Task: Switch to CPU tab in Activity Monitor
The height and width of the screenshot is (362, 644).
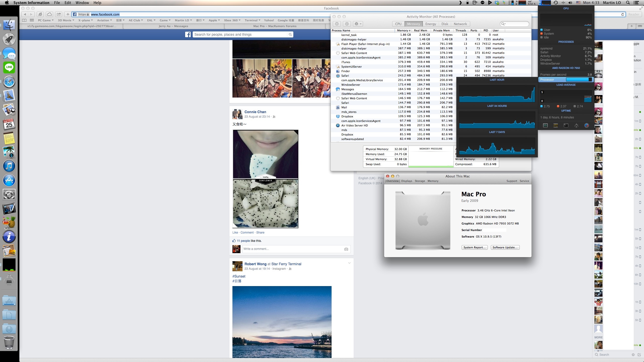Action: [398, 24]
